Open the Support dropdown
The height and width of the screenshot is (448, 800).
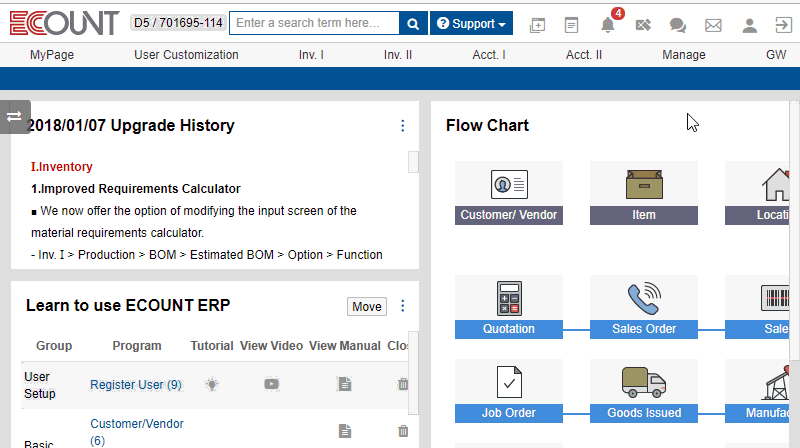471,23
